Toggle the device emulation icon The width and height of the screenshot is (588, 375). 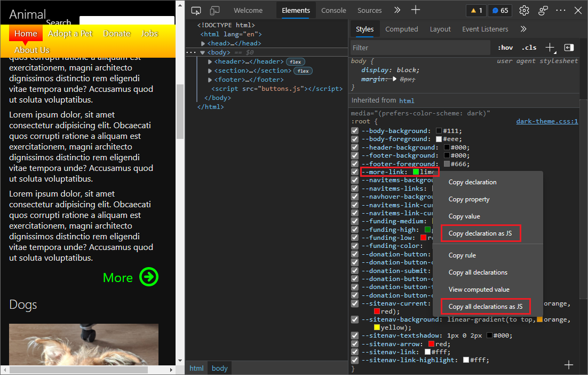[x=214, y=10]
